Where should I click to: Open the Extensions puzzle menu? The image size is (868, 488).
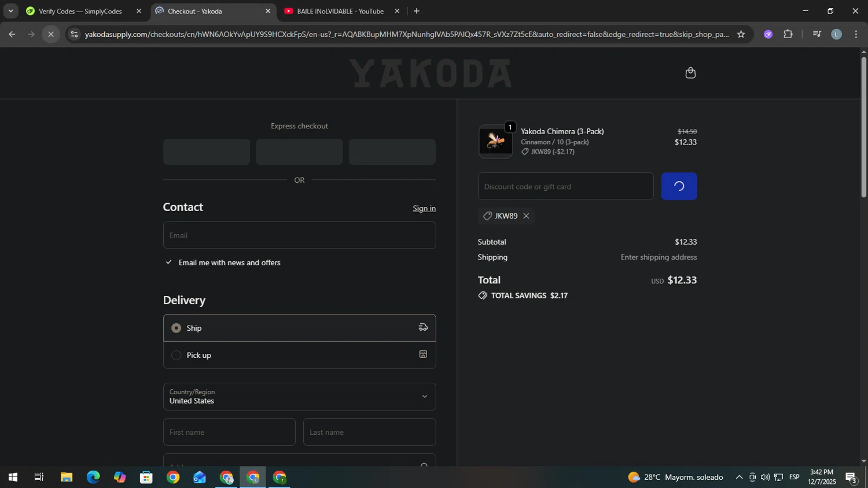[788, 34]
